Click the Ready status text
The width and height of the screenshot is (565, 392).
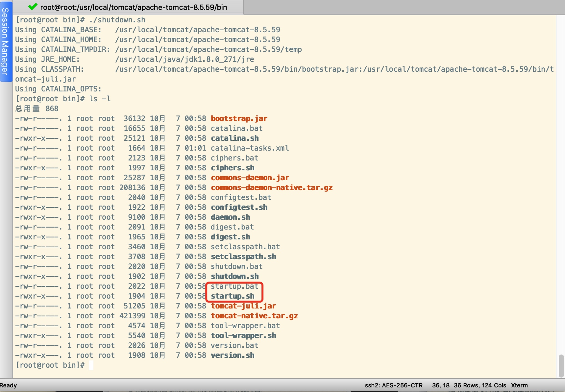(x=9, y=385)
